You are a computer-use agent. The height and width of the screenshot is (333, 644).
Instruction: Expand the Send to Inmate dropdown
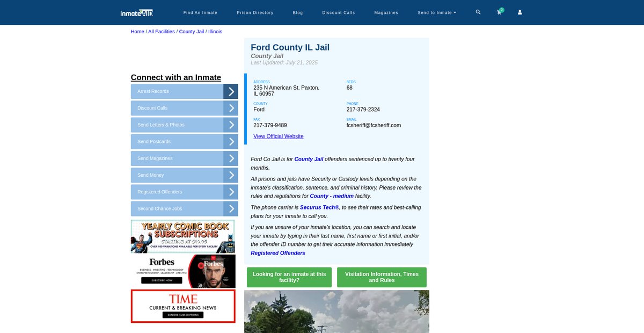click(437, 12)
